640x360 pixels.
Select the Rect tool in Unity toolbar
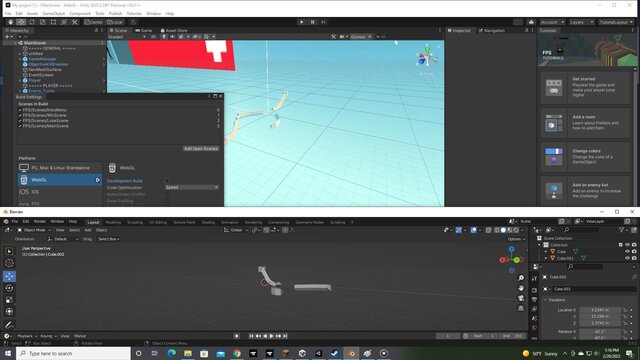tap(53, 22)
